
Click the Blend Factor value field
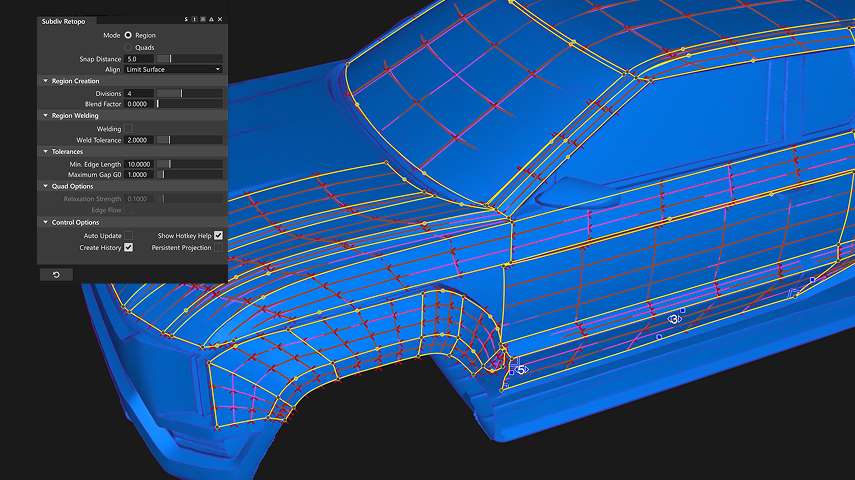point(139,104)
